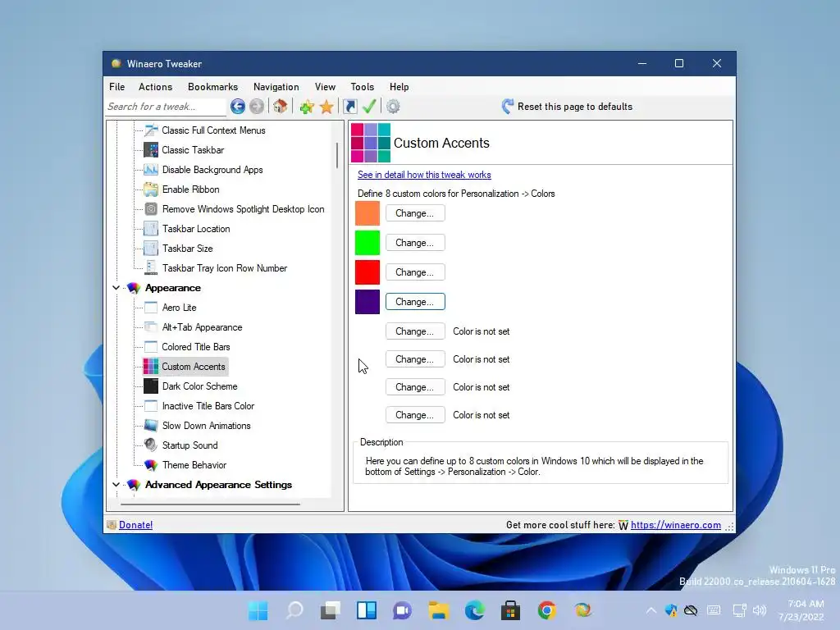Click the Custom Accents header color grid icon

tap(370, 143)
